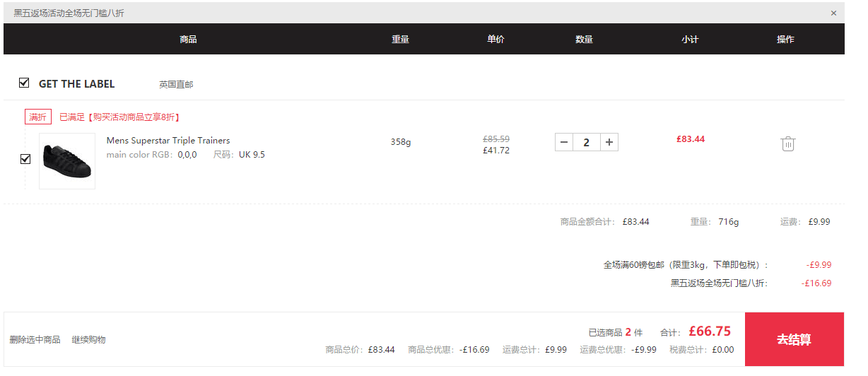The width and height of the screenshot is (868, 376).
Task: Click the 已选商品 2 件 selected count
Action: pyautogui.click(x=616, y=332)
